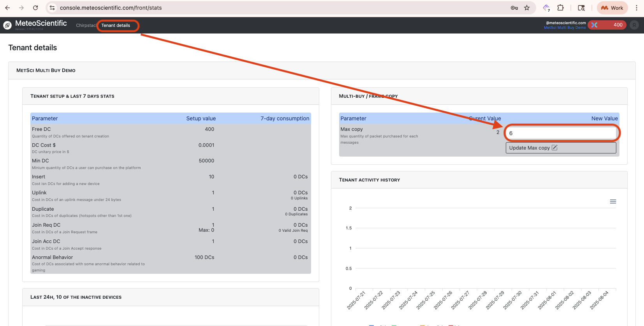Open the tab search icon in toolbar

[x=581, y=8]
